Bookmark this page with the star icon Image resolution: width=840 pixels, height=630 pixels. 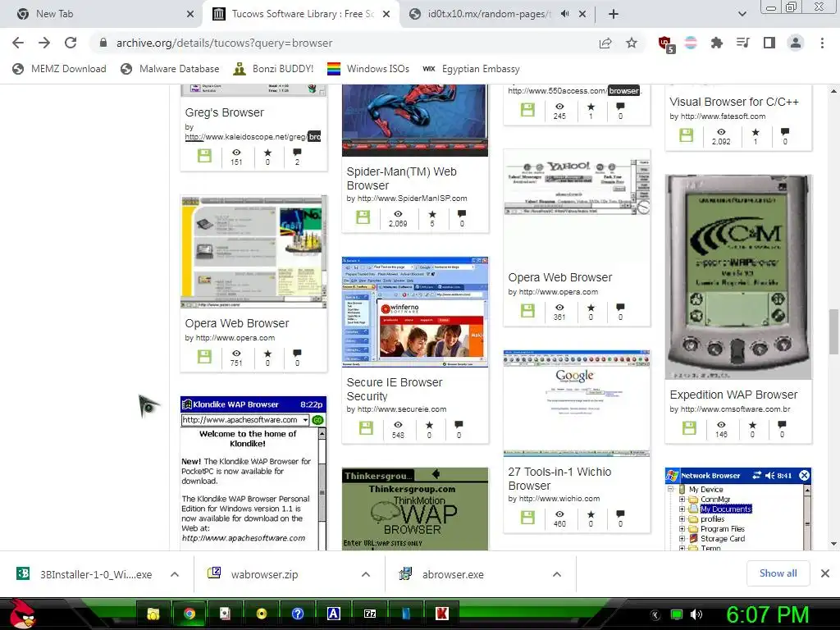coord(632,43)
